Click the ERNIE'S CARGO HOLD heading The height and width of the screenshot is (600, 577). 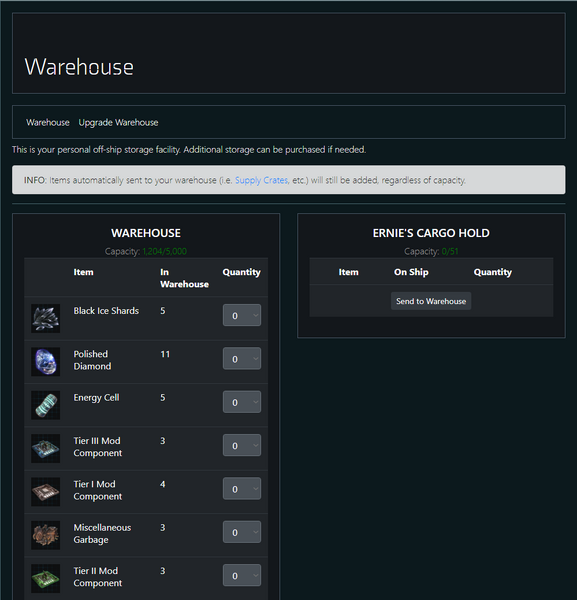click(x=431, y=233)
